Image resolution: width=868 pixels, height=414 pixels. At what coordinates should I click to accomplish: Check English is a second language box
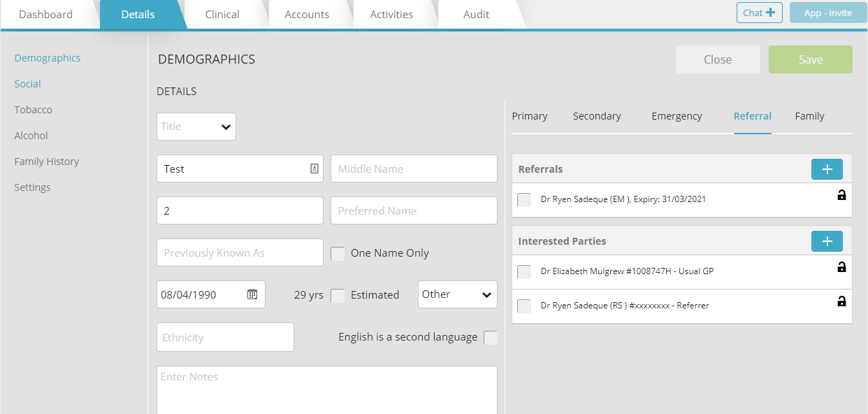pyautogui.click(x=491, y=338)
